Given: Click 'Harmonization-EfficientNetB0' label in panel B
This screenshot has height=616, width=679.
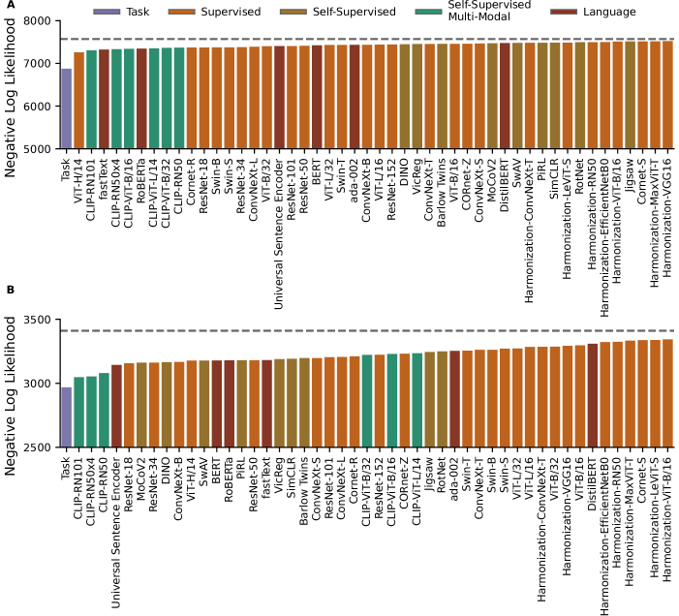Looking at the screenshot, I should (604, 537).
